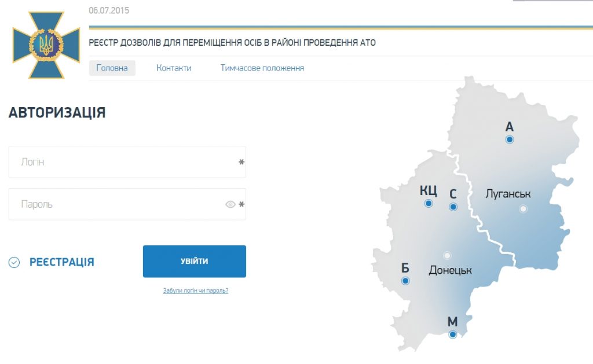Select map marker labeled М
The height and width of the screenshot is (364, 593).
pos(453,334)
